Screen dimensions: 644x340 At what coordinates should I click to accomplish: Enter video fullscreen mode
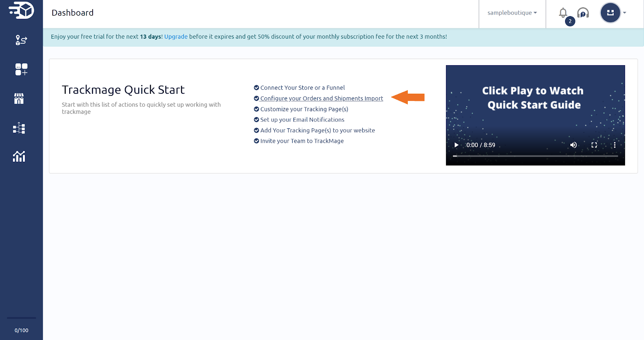click(594, 145)
